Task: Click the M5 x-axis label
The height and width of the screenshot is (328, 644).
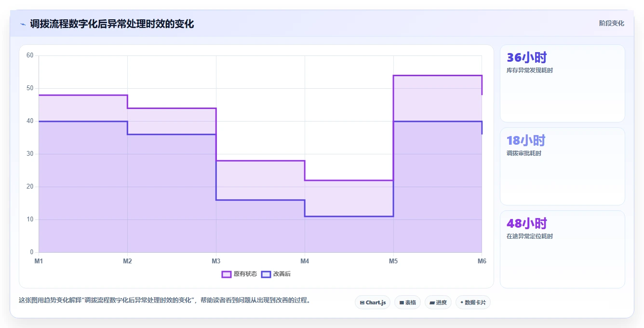Action: 393,261
